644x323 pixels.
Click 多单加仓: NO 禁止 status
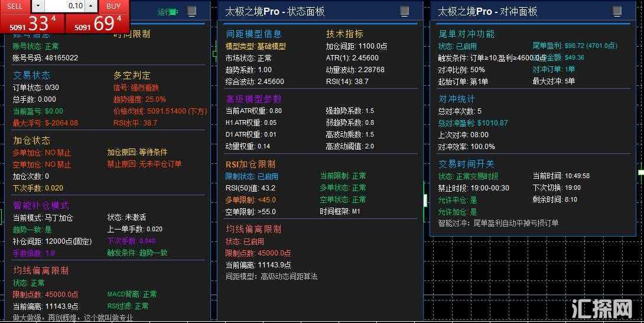(42, 153)
